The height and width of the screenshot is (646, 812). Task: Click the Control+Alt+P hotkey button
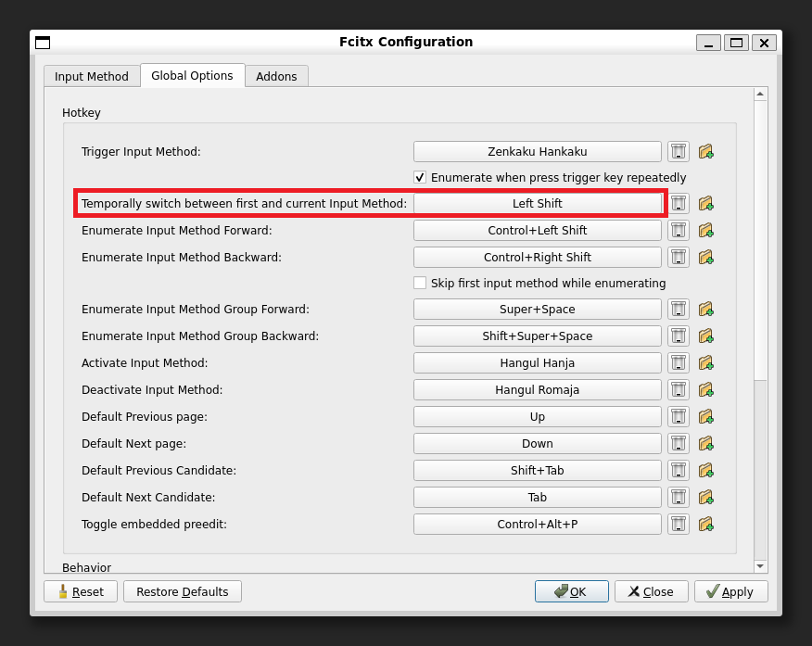(x=538, y=525)
